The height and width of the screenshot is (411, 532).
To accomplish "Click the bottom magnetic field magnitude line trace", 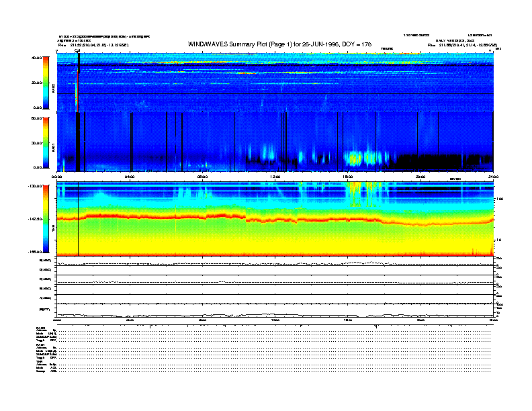I will point(275,315).
